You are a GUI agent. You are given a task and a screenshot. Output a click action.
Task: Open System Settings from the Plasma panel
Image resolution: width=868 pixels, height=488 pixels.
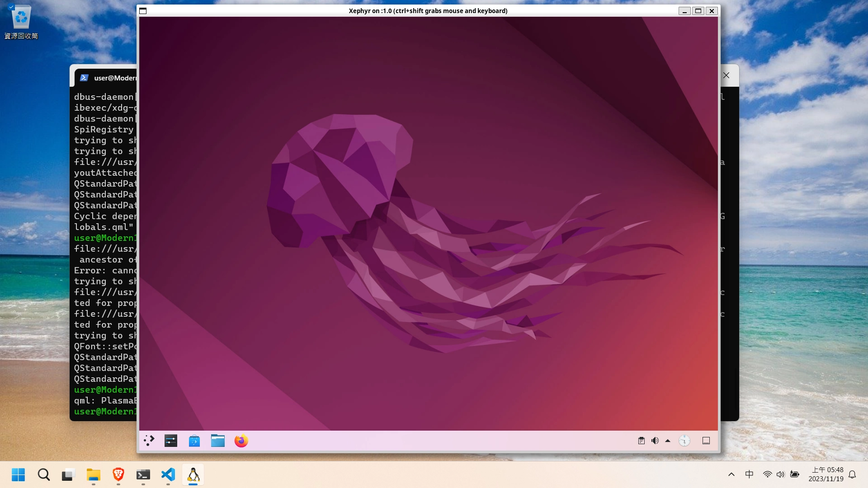pyautogui.click(x=171, y=441)
